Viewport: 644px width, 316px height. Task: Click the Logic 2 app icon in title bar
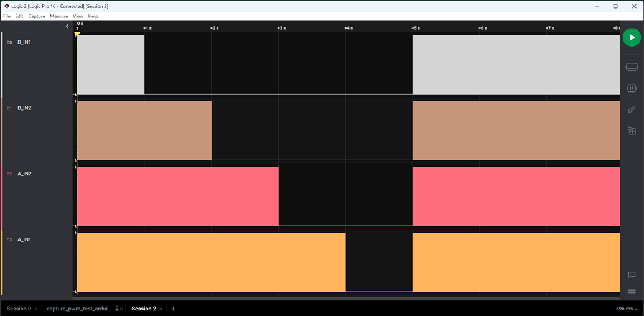point(7,6)
